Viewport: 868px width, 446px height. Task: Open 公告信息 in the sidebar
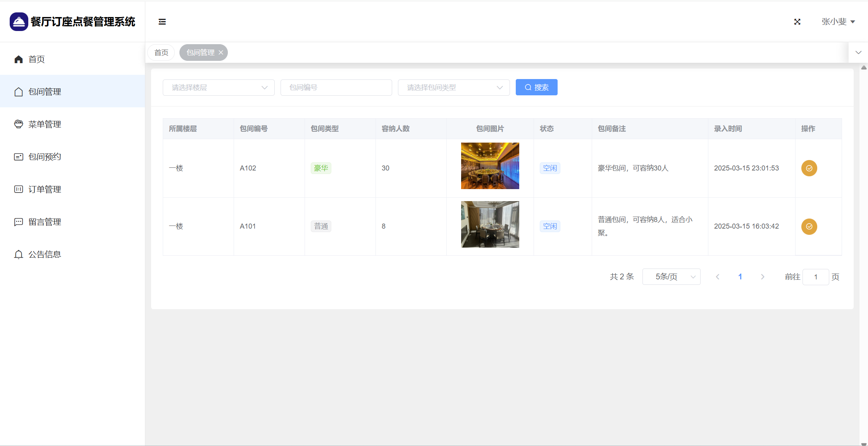pyautogui.click(x=45, y=255)
